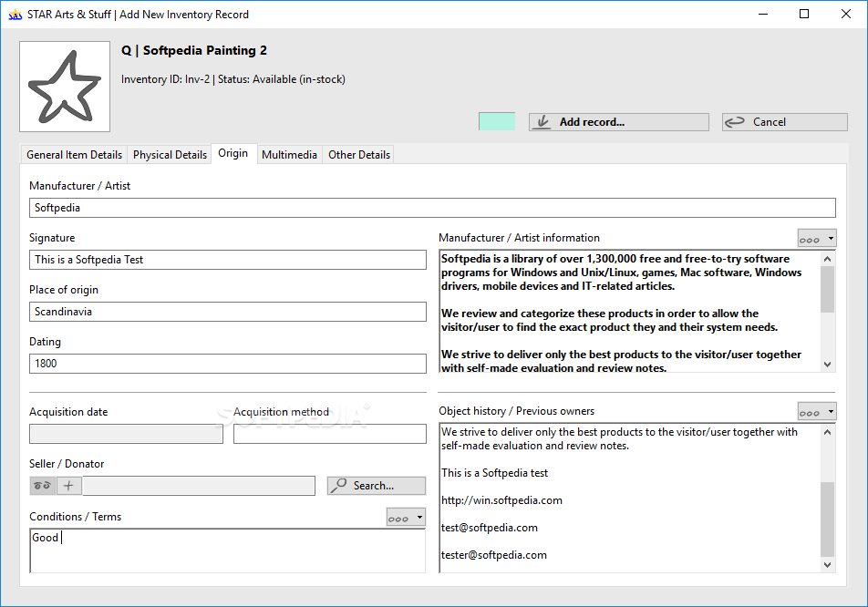Go to the Multimedia tab
Image resolution: width=868 pixels, height=607 pixels.
pos(290,155)
